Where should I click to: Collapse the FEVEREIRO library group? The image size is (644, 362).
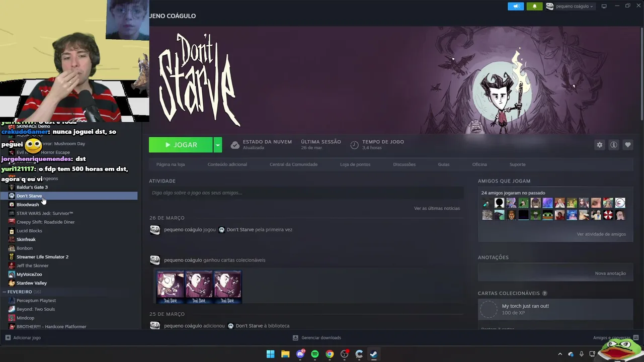pos(4,292)
